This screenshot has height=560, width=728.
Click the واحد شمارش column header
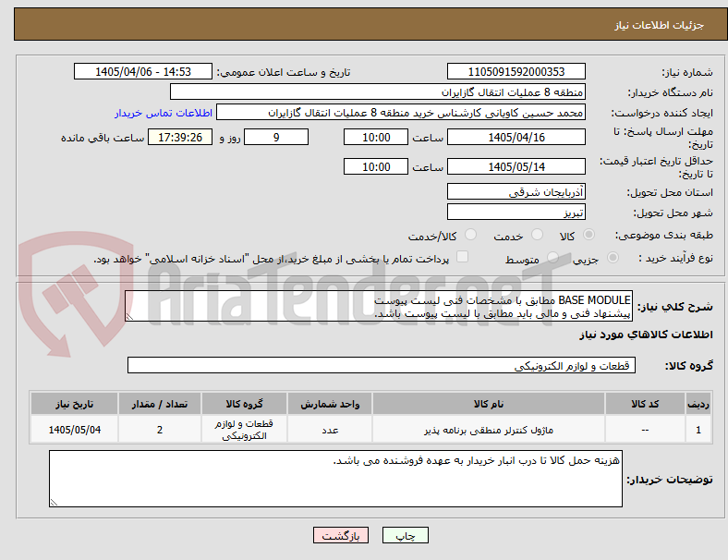click(x=330, y=404)
